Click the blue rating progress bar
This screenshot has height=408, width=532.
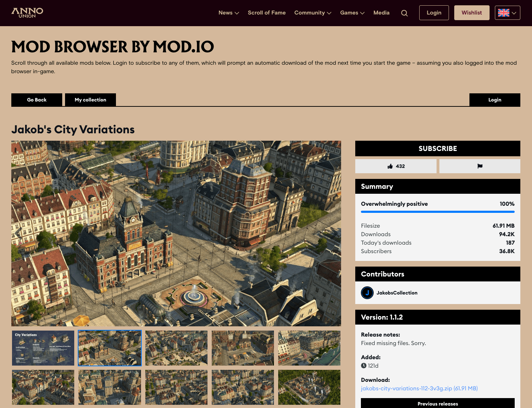pyautogui.click(x=438, y=212)
